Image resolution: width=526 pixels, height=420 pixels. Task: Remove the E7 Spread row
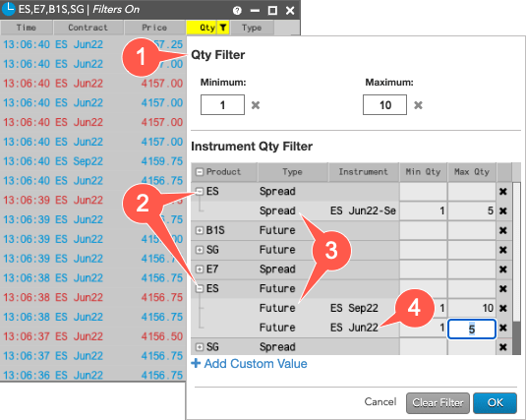tap(502, 270)
